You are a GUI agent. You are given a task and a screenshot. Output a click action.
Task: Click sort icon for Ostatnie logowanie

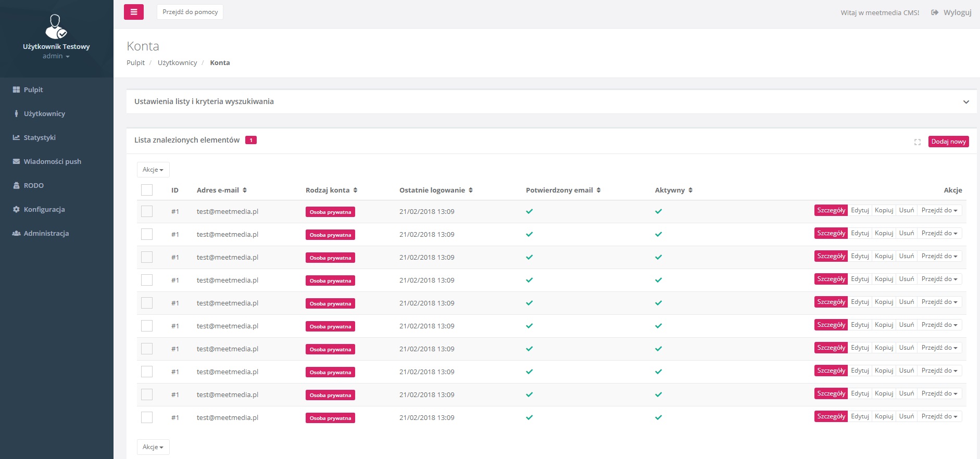coord(471,190)
